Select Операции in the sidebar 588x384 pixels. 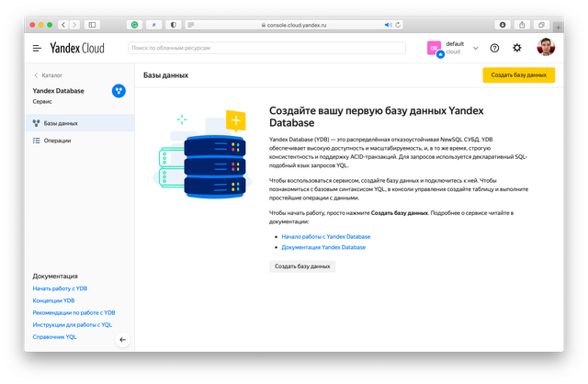coord(57,141)
